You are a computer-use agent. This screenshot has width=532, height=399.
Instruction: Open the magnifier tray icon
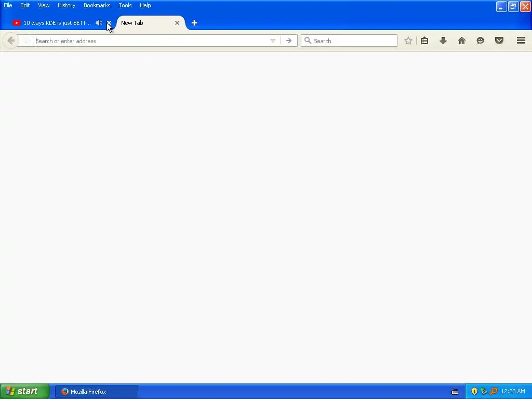tap(494, 392)
